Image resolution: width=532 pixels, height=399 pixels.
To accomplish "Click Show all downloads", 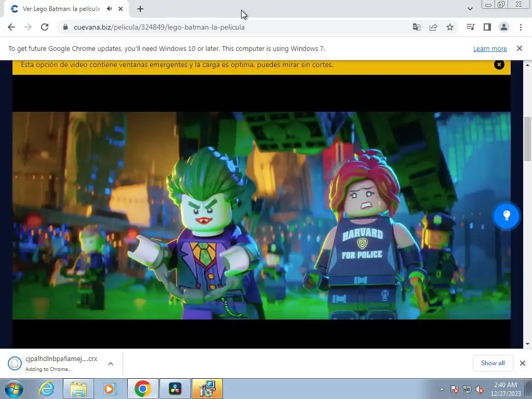I will (x=493, y=363).
